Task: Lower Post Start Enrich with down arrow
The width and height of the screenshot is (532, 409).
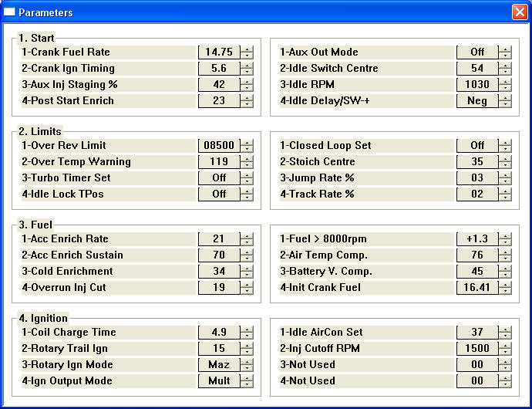Action: click(x=247, y=104)
